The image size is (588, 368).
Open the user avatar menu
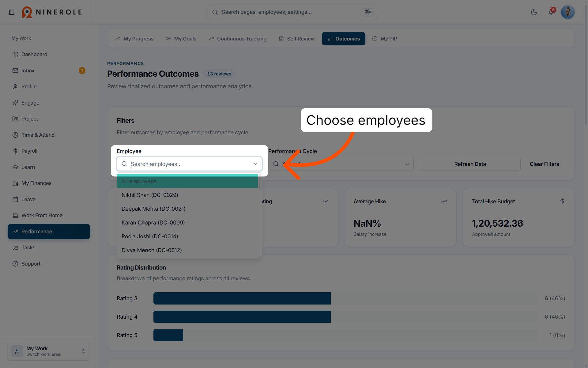568,12
